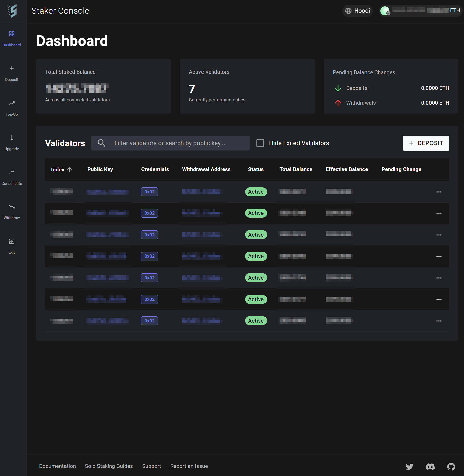The height and width of the screenshot is (476, 464).
Task: Toggle Index column sort order
Action: [61, 169]
